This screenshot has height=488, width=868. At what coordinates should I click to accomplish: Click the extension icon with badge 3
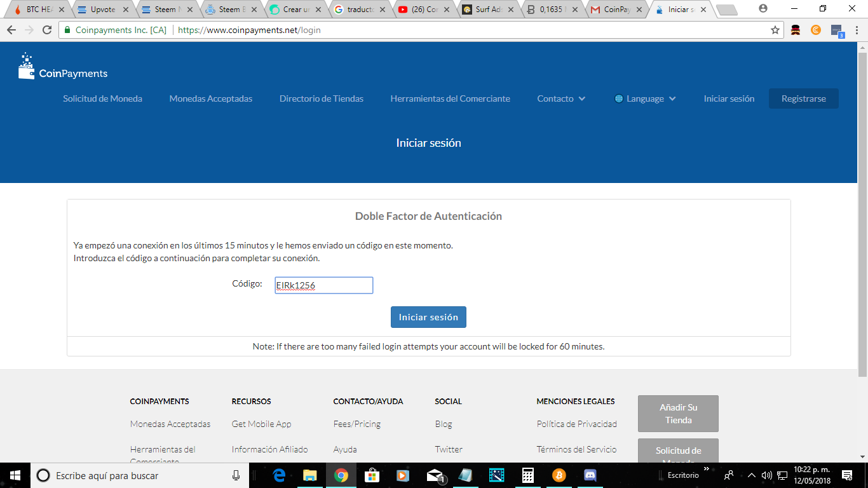point(837,30)
